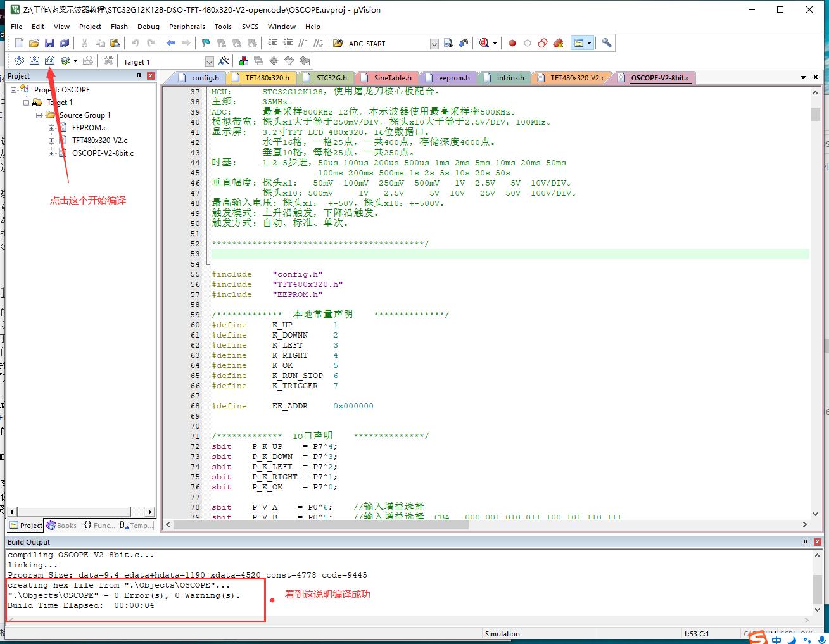Collapse the Project: OSCOPE tree node
Viewport: 829px width, 644px height.
[x=13, y=90]
